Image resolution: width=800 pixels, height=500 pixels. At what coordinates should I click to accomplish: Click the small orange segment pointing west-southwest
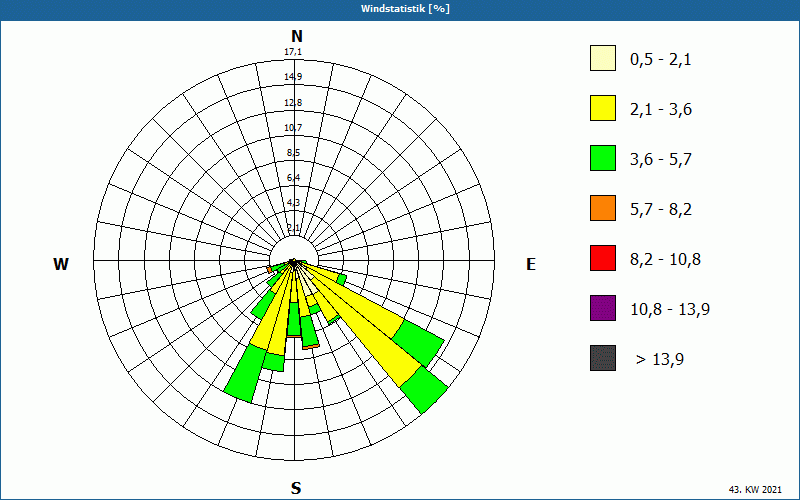click(269, 269)
